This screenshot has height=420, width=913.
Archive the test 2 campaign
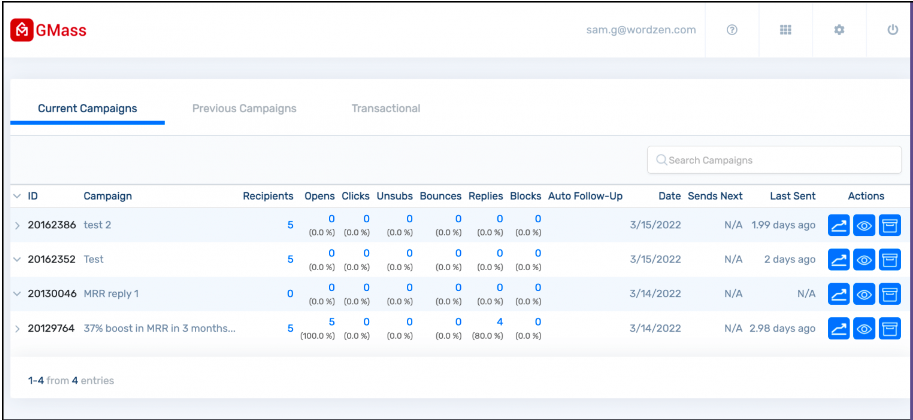pos(890,225)
